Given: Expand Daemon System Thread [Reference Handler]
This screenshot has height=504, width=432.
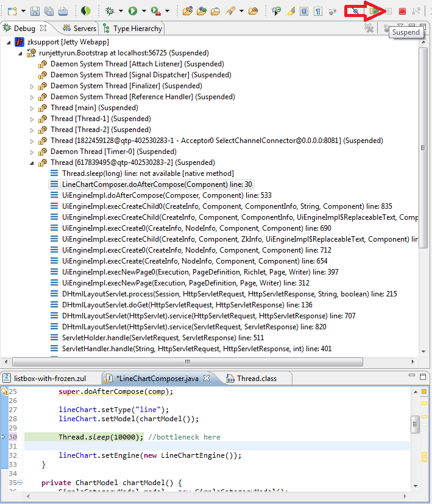Looking at the screenshot, I should point(32,97).
